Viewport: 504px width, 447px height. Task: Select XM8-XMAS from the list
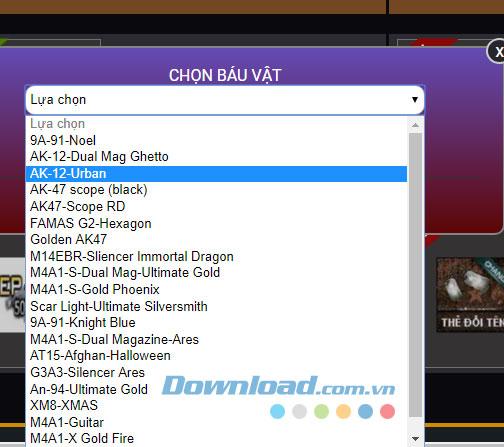click(x=216, y=405)
